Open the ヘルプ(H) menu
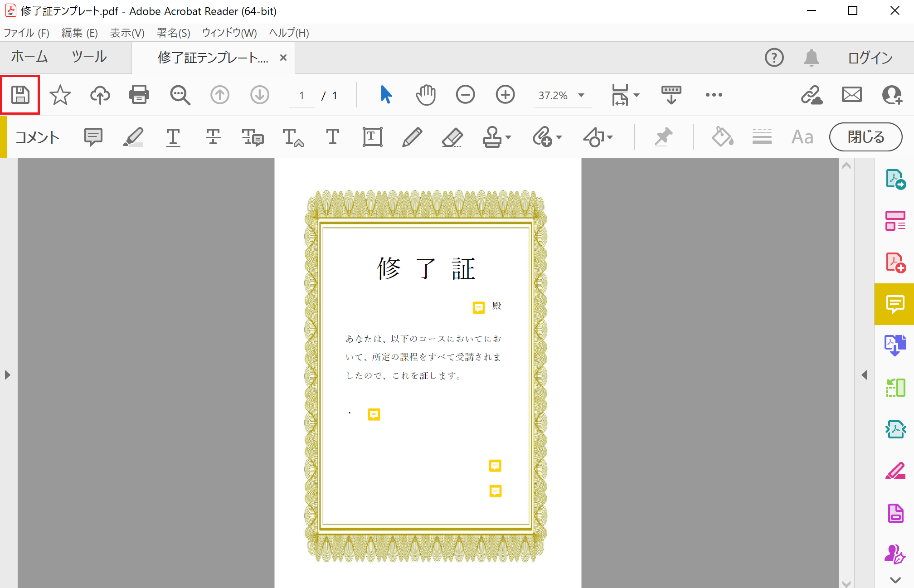Image resolution: width=914 pixels, height=588 pixels. coord(289,33)
